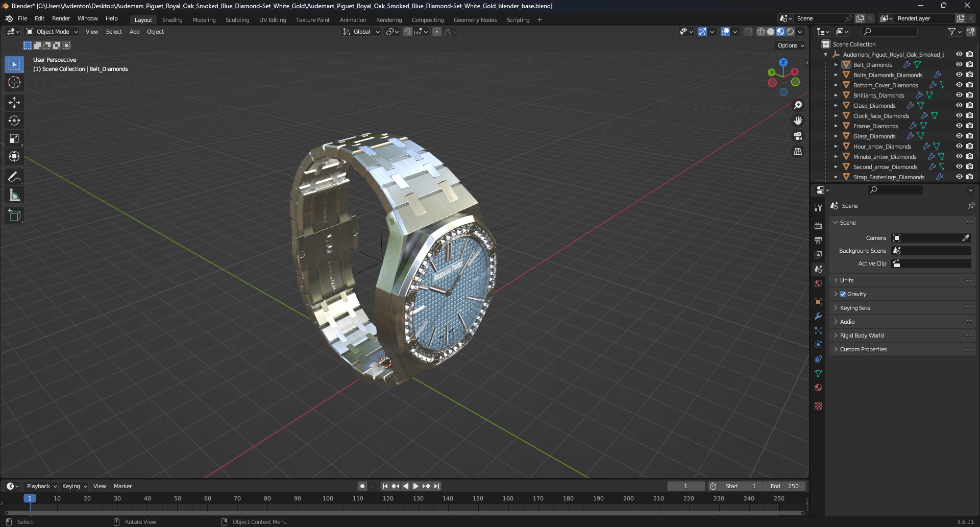The width and height of the screenshot is (980, 527).
Task: Choose the Transform tool
Action: [14, 156]
